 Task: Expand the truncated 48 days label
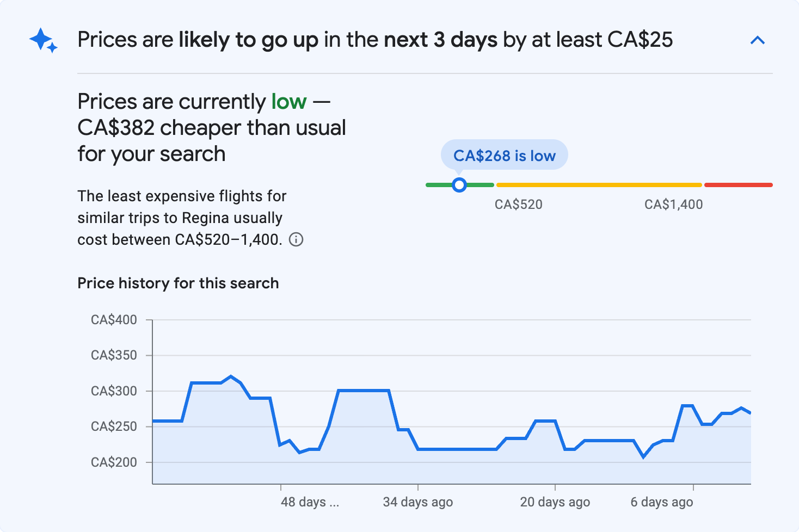[310, 502]
